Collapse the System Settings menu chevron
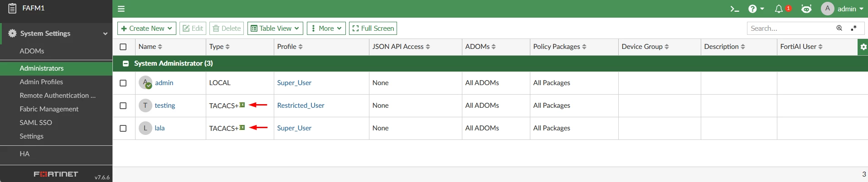This screenshot has width=868, height=182. coord(105,34)
